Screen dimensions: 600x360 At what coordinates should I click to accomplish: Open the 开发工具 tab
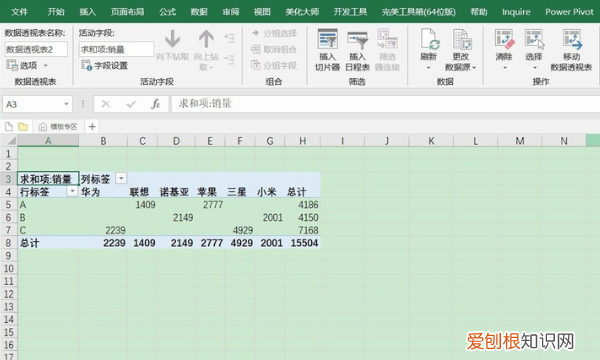click(350, 12)
